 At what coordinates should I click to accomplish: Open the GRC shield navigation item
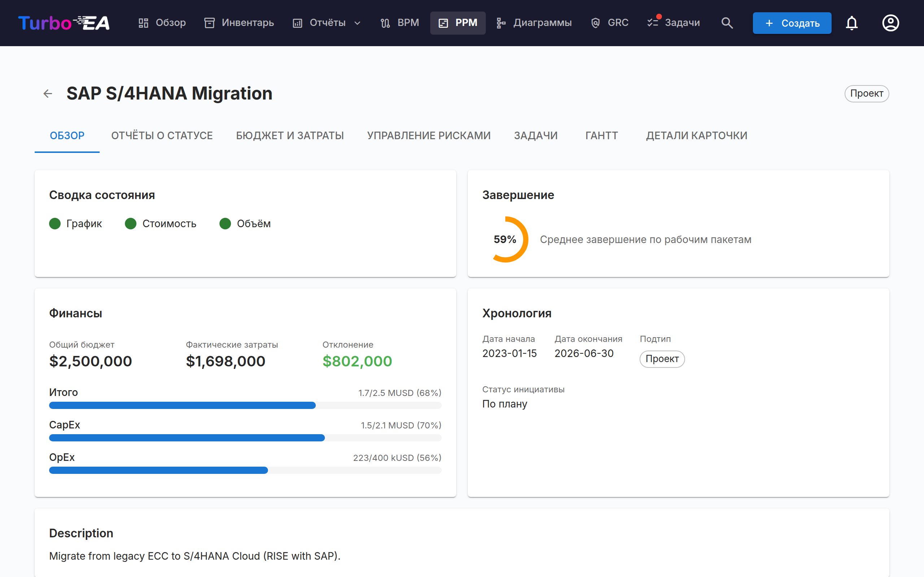click(x=609, y=23)
